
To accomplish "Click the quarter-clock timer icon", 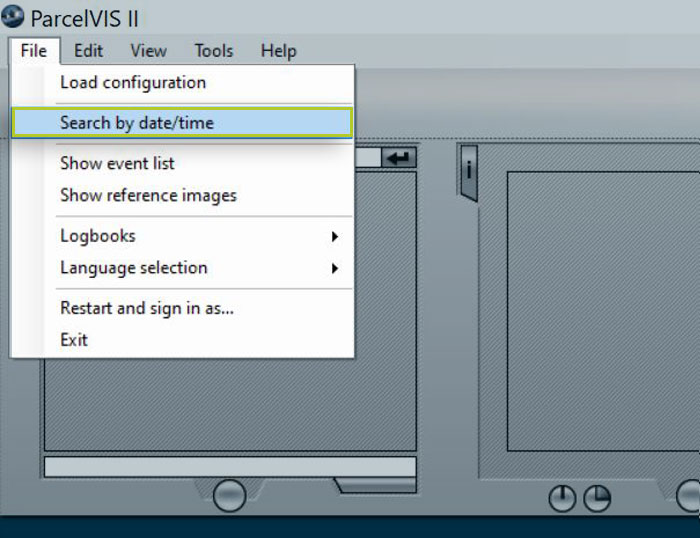I will tap(597, 498).
